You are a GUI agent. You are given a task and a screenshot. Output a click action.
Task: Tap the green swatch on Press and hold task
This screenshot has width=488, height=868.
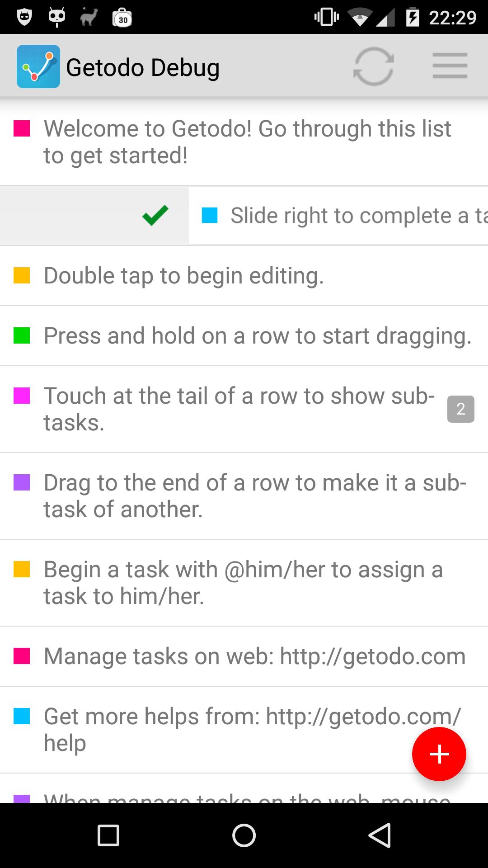pyautogui.click(x=22, y=336)
